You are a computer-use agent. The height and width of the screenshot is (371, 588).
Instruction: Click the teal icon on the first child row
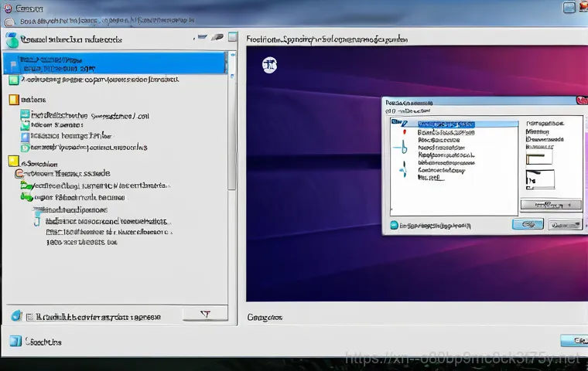(25, 114)
